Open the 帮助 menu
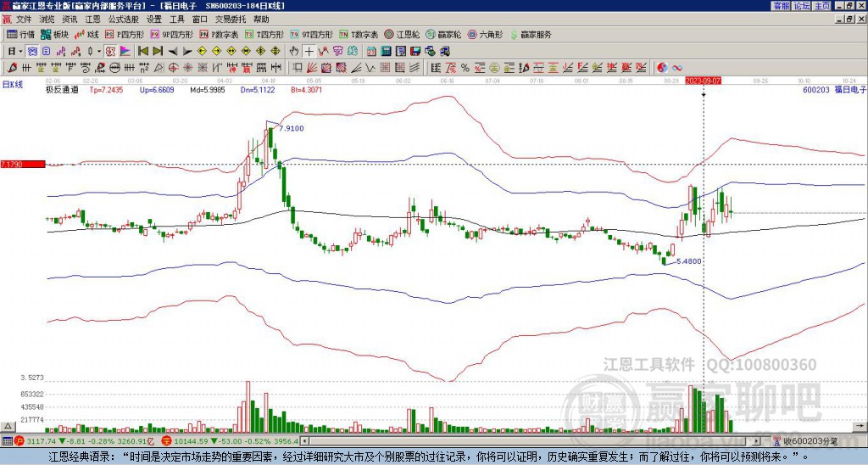This screenshot has height=465, width=868. click(261, 20)
